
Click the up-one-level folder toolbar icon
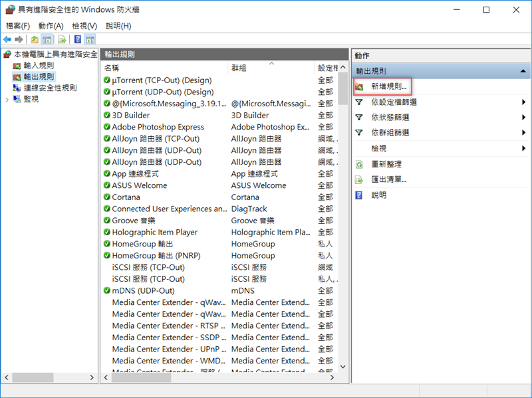[35, 39]
